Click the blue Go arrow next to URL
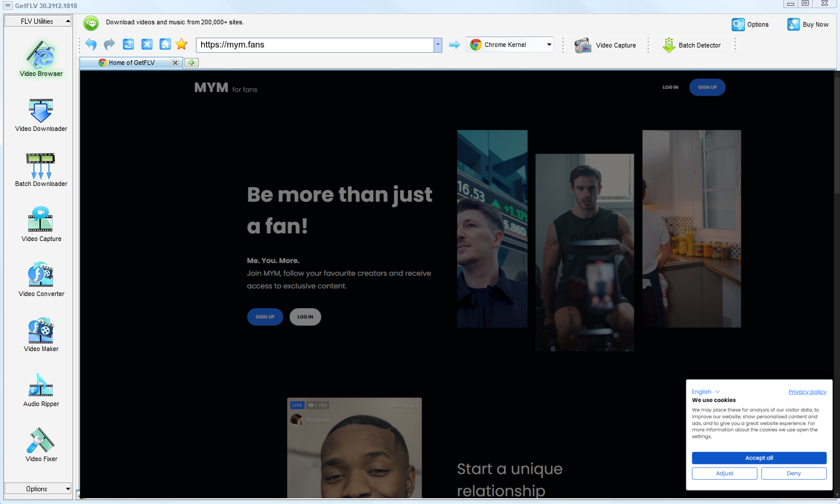The image size is (840, 504). pos(454,45)
